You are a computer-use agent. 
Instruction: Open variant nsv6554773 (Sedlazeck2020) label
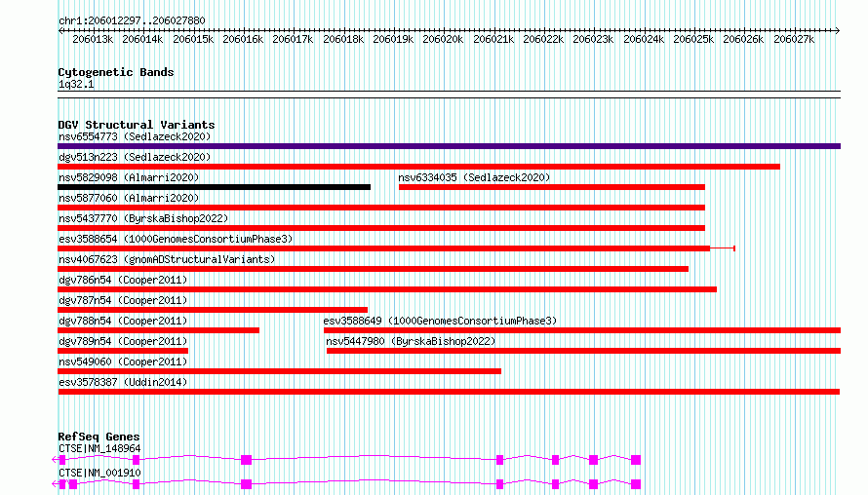pyautogui.click(x=135, y=136)
